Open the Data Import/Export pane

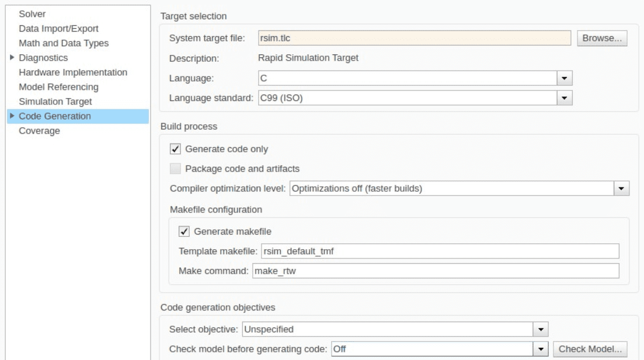pos(58,28)
